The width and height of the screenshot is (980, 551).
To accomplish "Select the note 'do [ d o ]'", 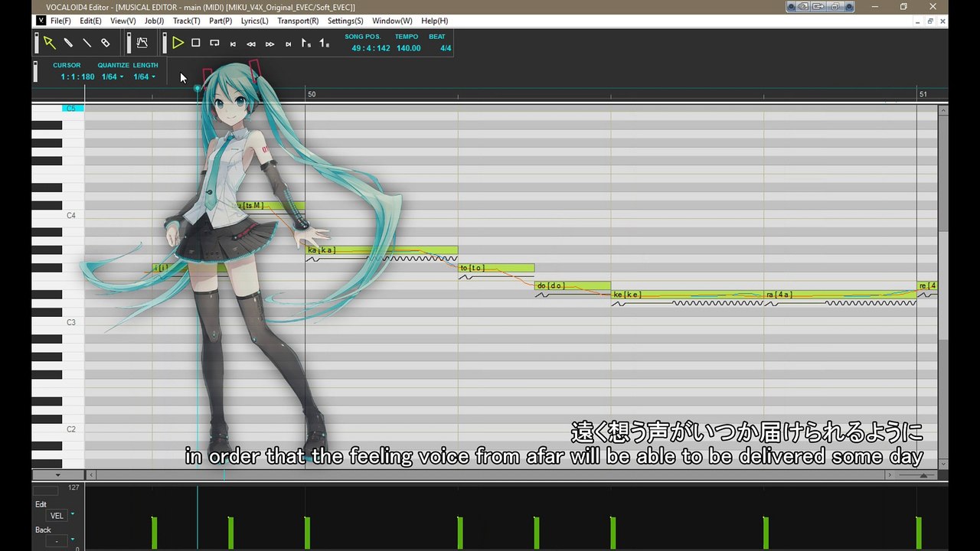I will click(x=573, y=285).
